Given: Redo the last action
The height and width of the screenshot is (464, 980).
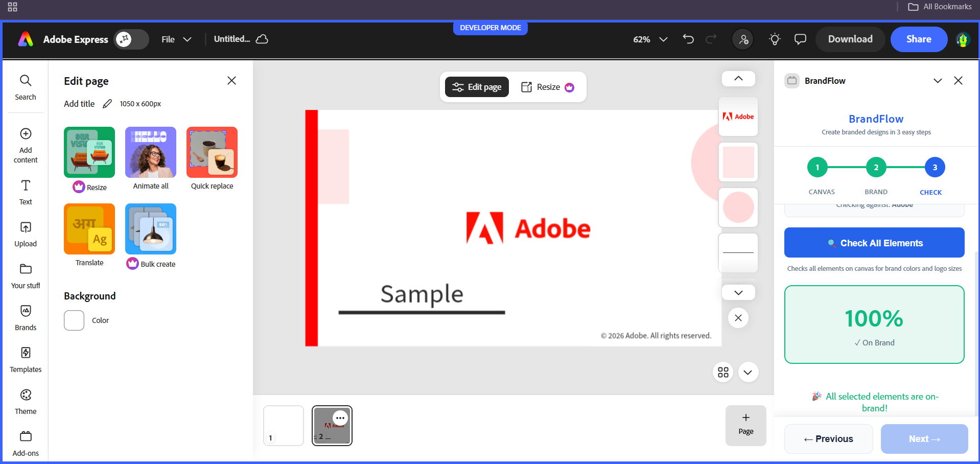Looking at the screenshot, I should click(x=711, y=39).
